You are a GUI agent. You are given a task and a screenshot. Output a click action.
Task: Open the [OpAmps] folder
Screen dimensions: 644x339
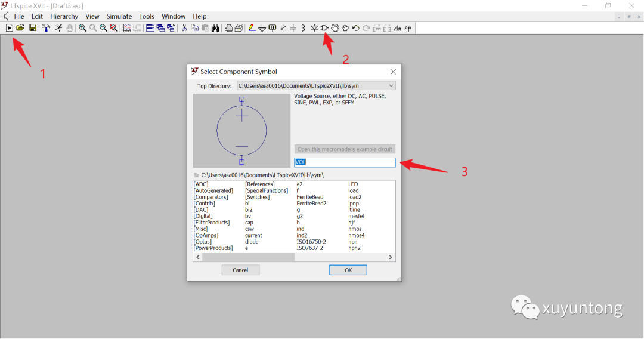pos(206,236)
